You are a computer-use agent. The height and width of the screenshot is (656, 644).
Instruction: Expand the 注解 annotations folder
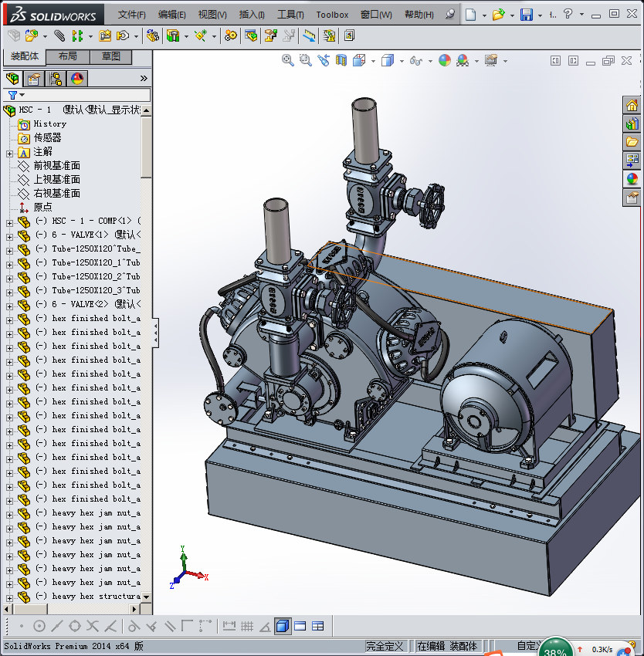pyautogui.click(x=9, y=153)
